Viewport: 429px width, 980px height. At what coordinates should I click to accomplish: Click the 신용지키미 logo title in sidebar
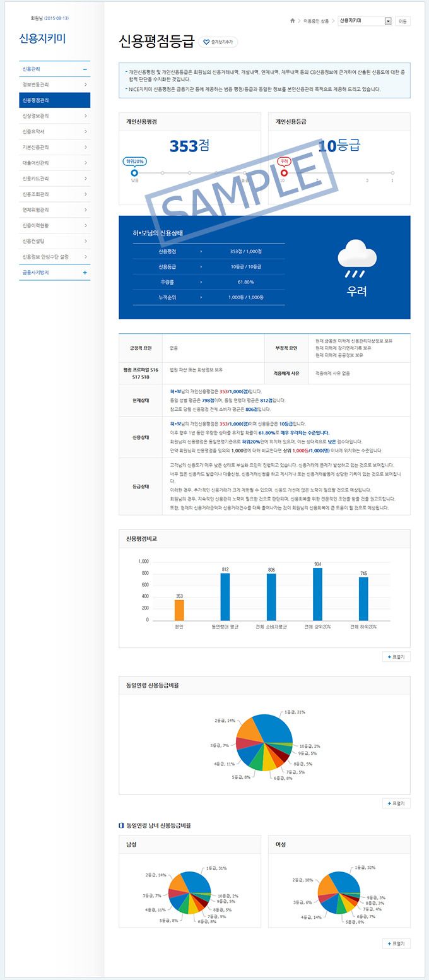coord(42,38)
